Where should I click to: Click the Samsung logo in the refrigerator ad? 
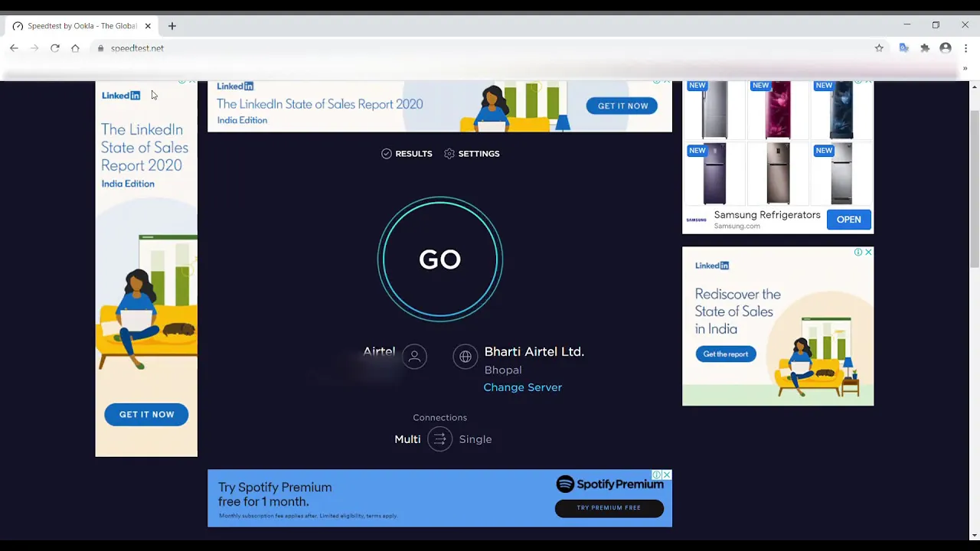pos(696,220)
